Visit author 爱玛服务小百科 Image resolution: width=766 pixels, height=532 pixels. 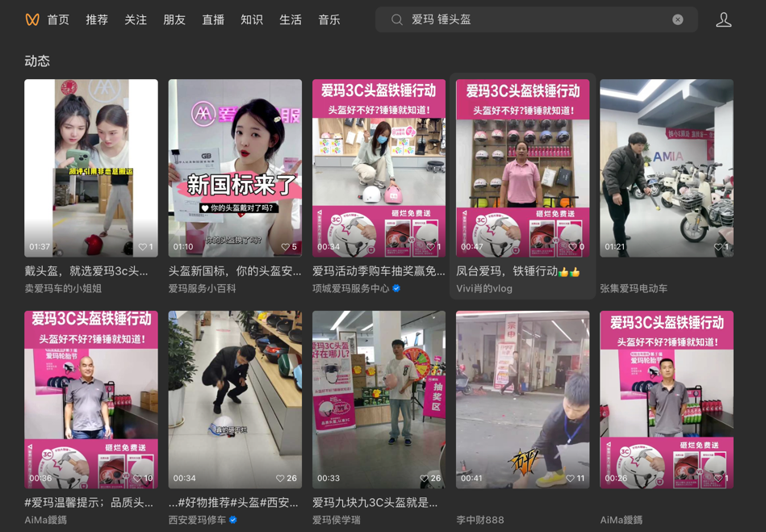coord(203,288)
